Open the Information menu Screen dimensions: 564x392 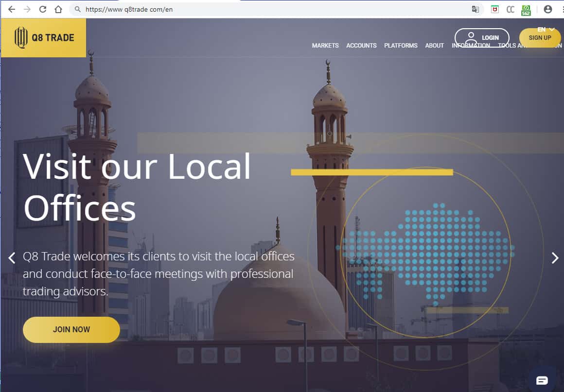[x=471, y=47]
